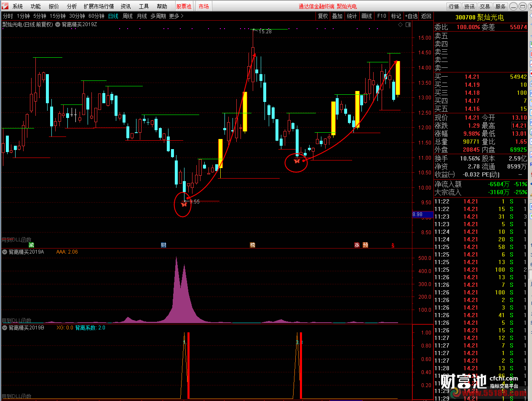Click the 买二 price 14.19
This screenshot has width=532, height=401.
472,85
